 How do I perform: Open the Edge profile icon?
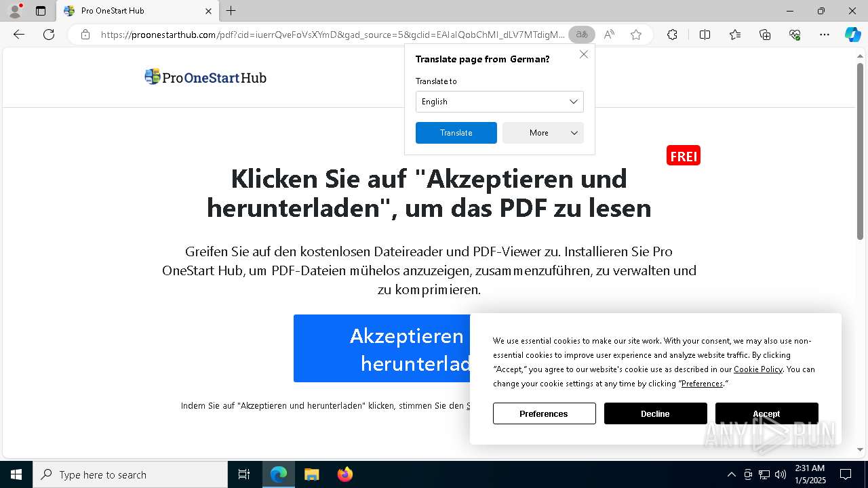15,11
